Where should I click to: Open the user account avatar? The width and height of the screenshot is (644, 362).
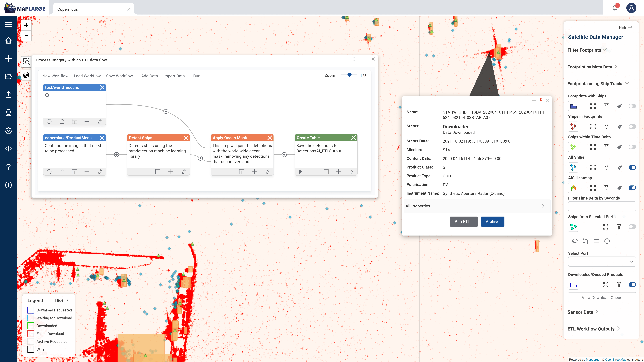pos(631,8)
